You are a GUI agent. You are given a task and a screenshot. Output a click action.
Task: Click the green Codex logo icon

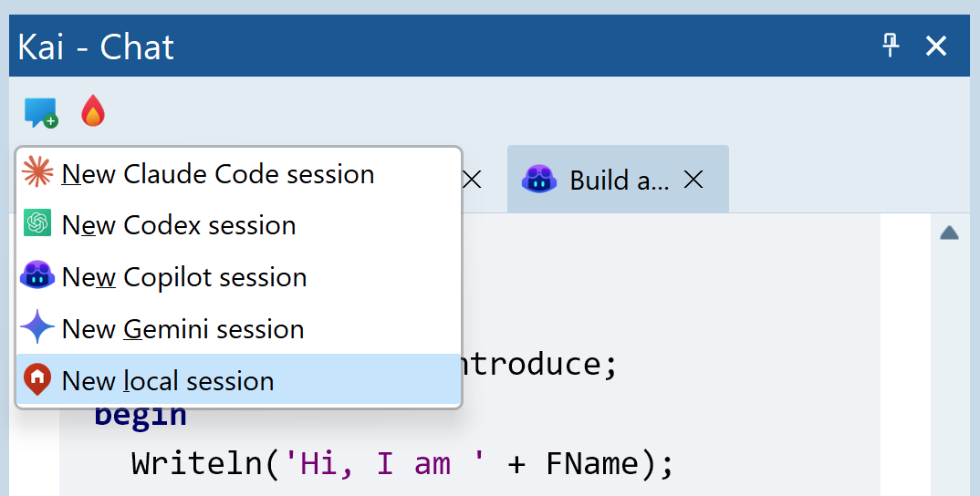[x=36, y=223]
